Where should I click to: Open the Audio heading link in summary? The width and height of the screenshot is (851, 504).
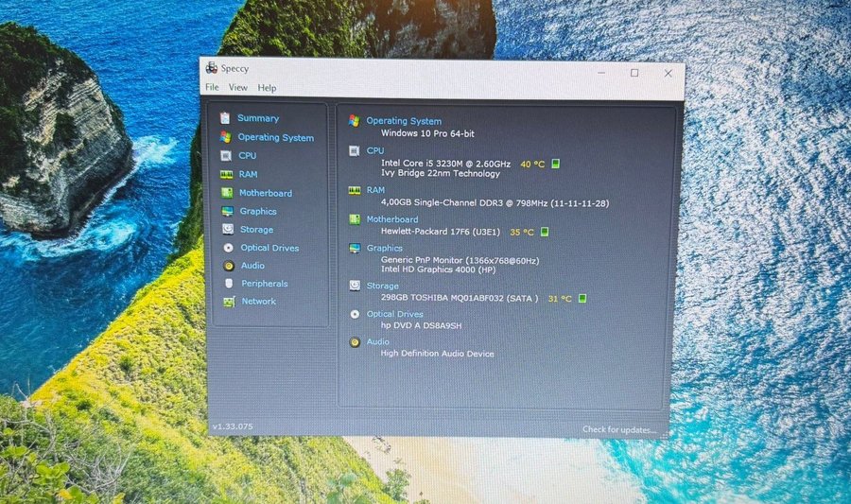(x=377, y=341)
